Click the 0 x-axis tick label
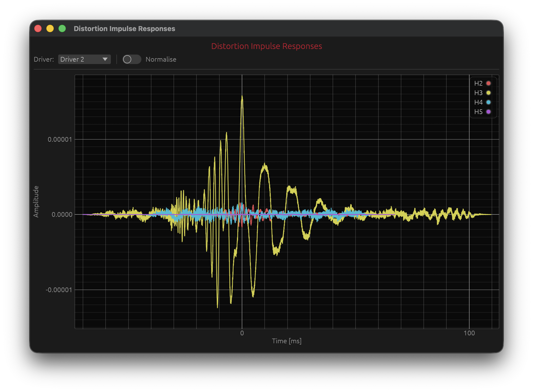Viewport: 533px width, 392px height. (242, 333)
